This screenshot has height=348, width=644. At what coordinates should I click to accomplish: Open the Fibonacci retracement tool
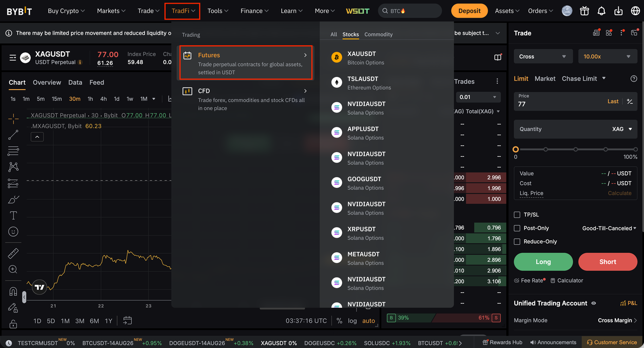point(13,151)
